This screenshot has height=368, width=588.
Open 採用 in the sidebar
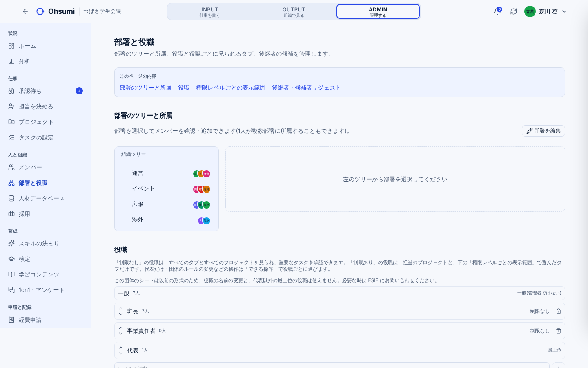(45, 214)
